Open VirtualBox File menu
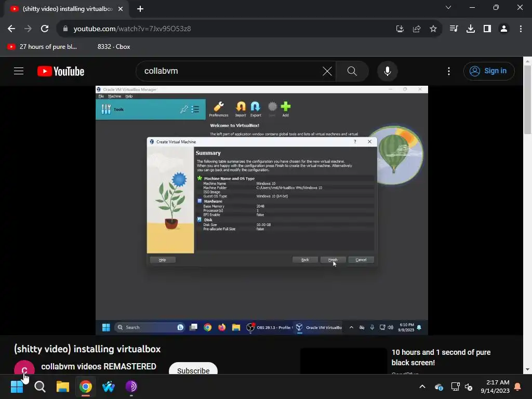 pos(101,96)
